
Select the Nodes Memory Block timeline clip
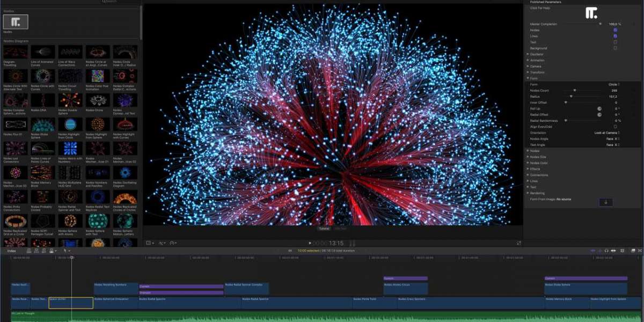567,303
